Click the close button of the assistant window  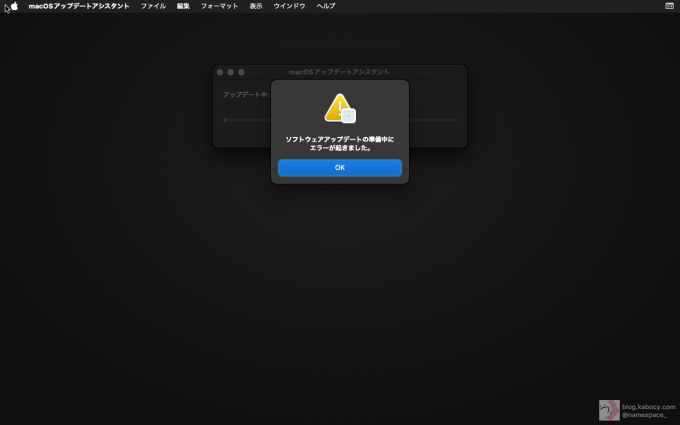tap(220, 72)
